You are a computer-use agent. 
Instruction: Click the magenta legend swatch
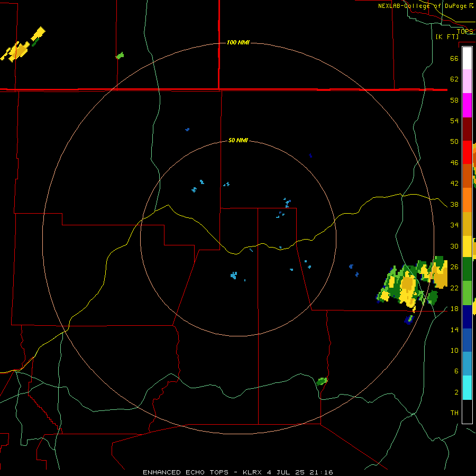coord(467,105)
